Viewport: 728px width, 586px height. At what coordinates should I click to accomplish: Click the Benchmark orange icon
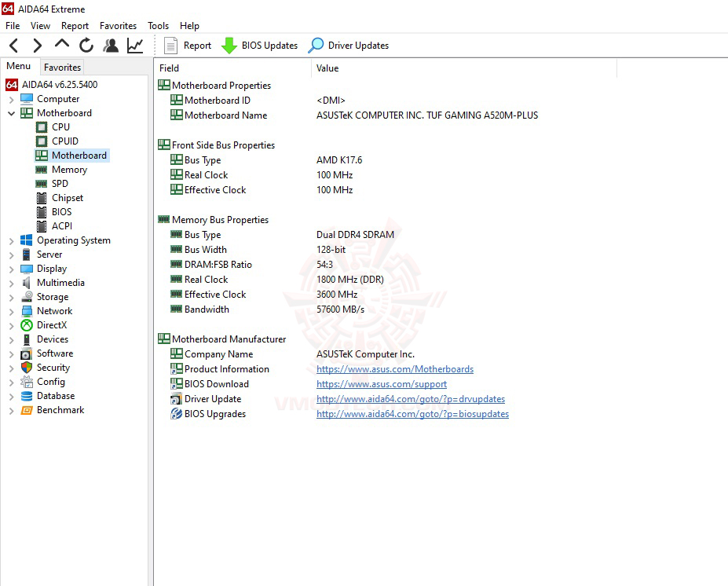(27, 411)
